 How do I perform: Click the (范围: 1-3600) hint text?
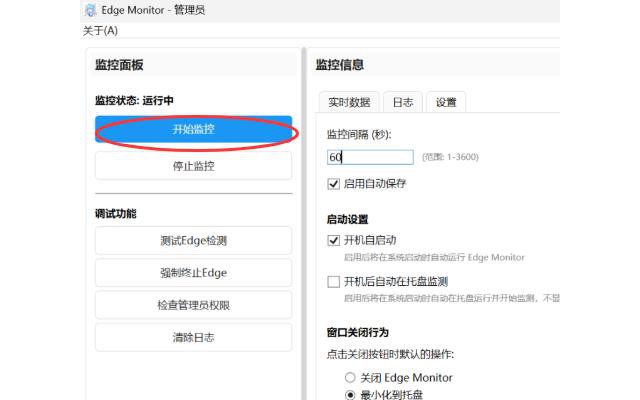coord(450,157)
